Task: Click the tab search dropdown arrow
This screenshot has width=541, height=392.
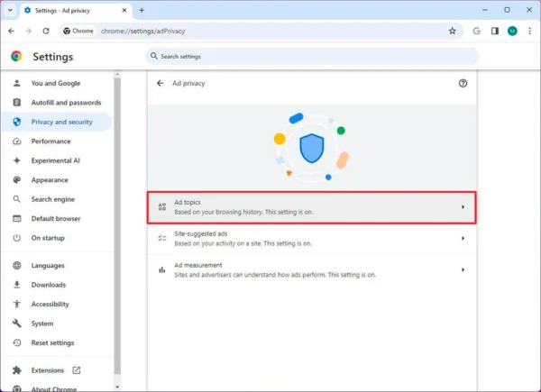Action: (x=10, y=10)
